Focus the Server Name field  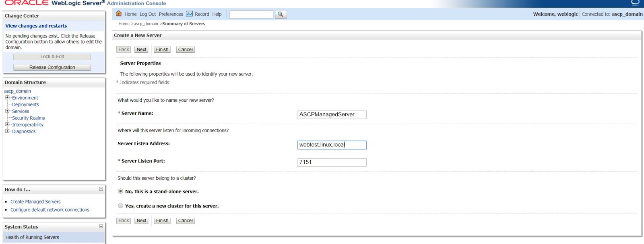coord(332,115)
